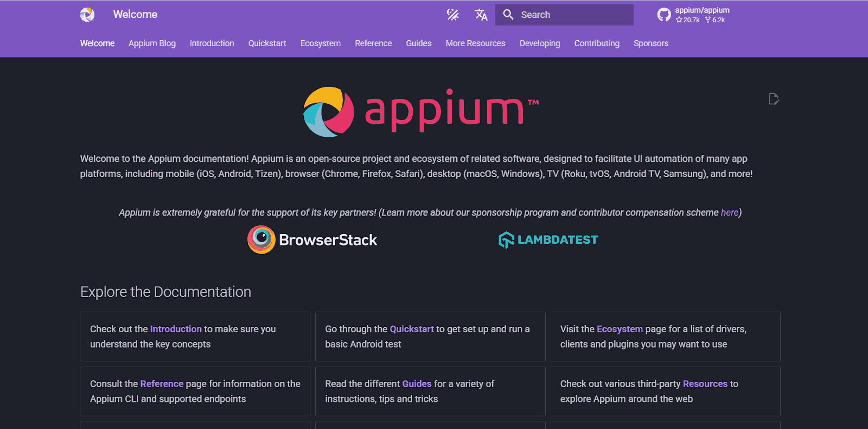
Task: Open the Resources link in card
Action: point(705,384)
